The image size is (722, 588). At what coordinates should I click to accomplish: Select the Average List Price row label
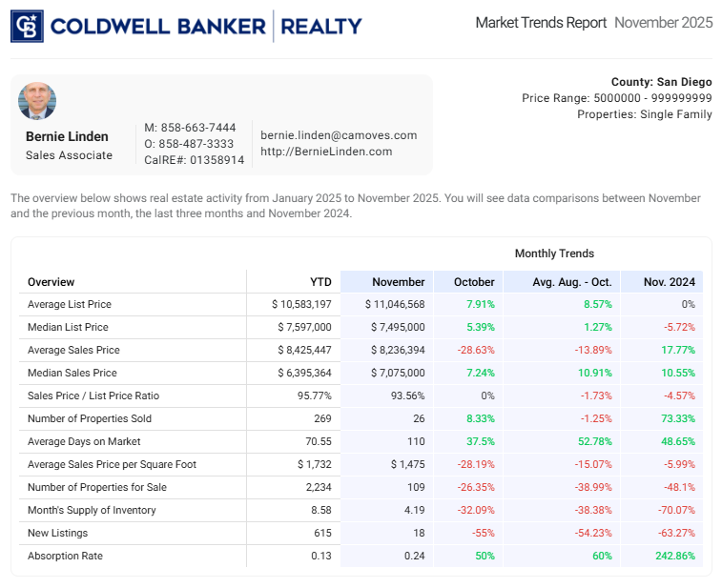click(70, 305)
